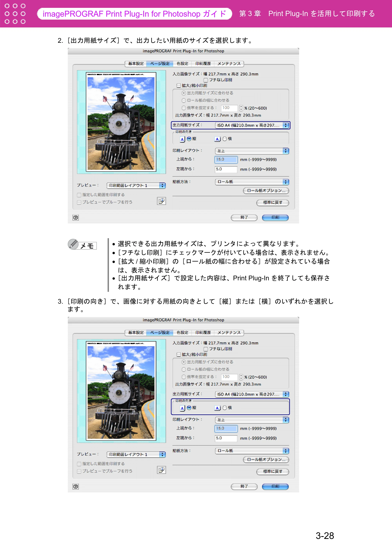Click 印刷 button in lower dialog
This screenshot has height=555, width=392.
(275, 487)
